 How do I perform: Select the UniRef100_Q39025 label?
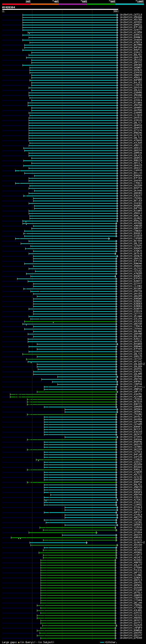tap(131, 352)
